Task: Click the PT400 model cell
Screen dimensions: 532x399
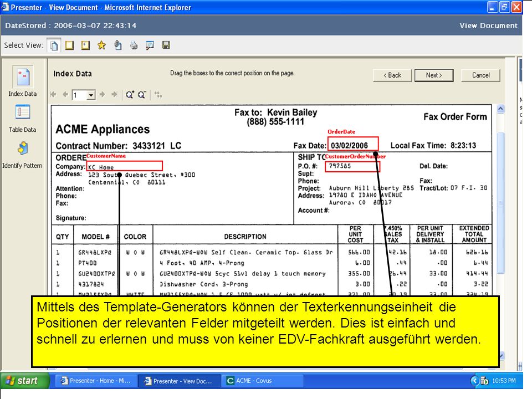Action: [88, 263]
